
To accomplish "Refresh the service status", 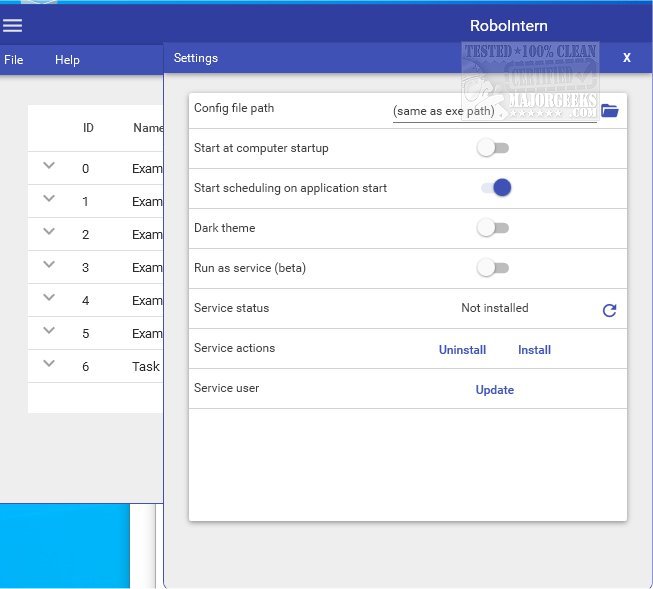I will coord(609,311).
